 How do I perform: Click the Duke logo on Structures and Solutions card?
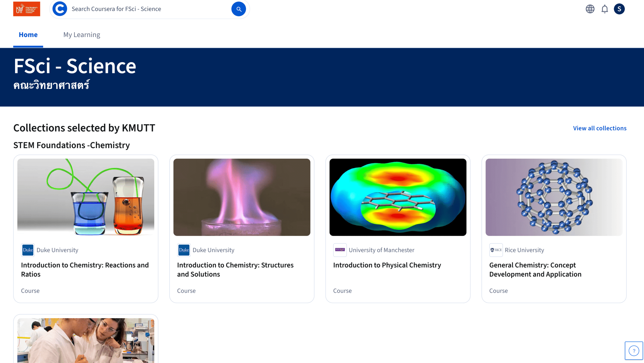[184, 250]
